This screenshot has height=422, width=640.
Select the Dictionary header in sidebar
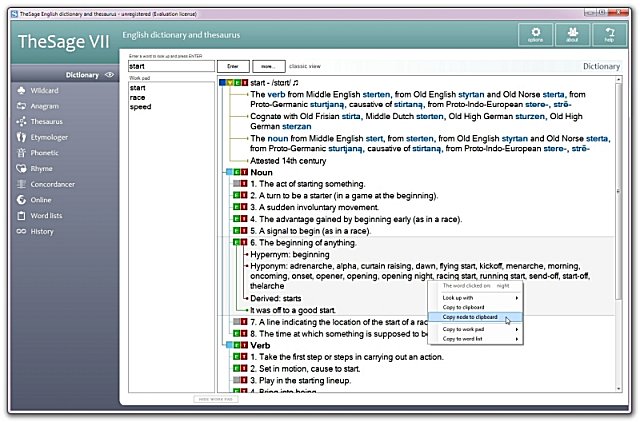click(x=82, y=75)
